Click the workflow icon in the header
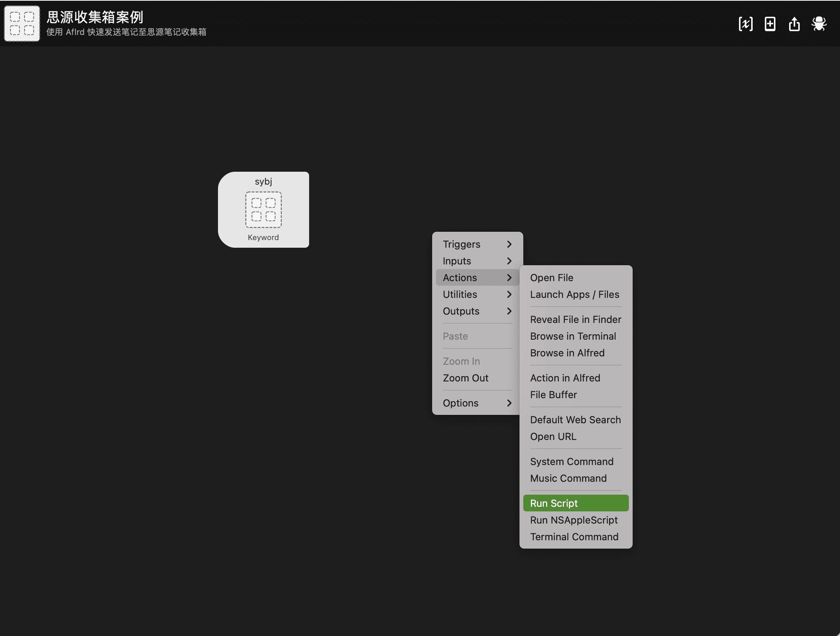The image size is (840, 636). coord(22,24)
